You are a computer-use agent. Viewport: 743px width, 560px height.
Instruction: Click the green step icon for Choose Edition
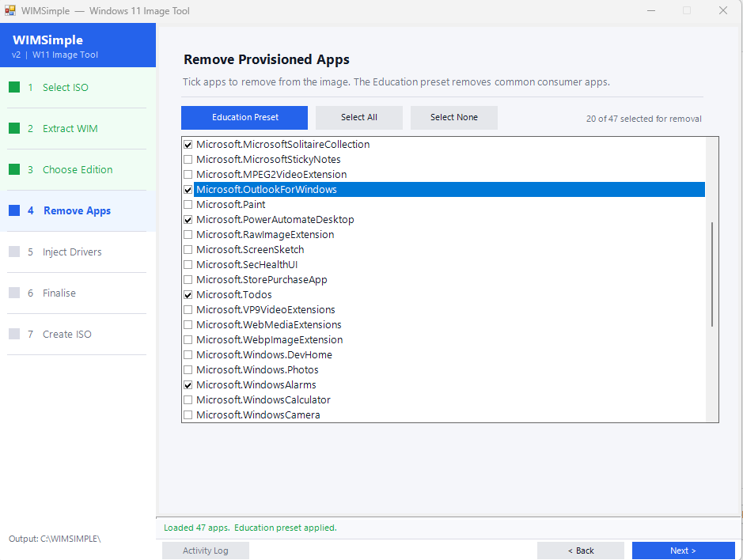[x=14, y=170]
